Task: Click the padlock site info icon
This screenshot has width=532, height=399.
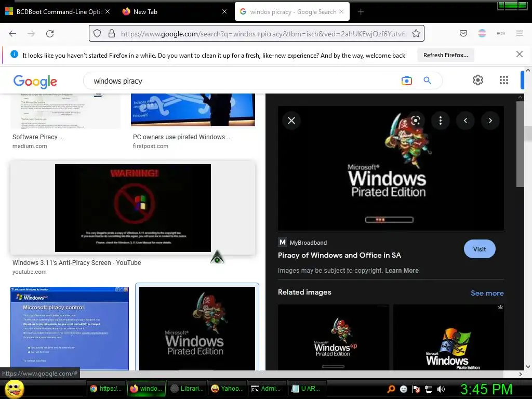Action: [x=112, y=33]
